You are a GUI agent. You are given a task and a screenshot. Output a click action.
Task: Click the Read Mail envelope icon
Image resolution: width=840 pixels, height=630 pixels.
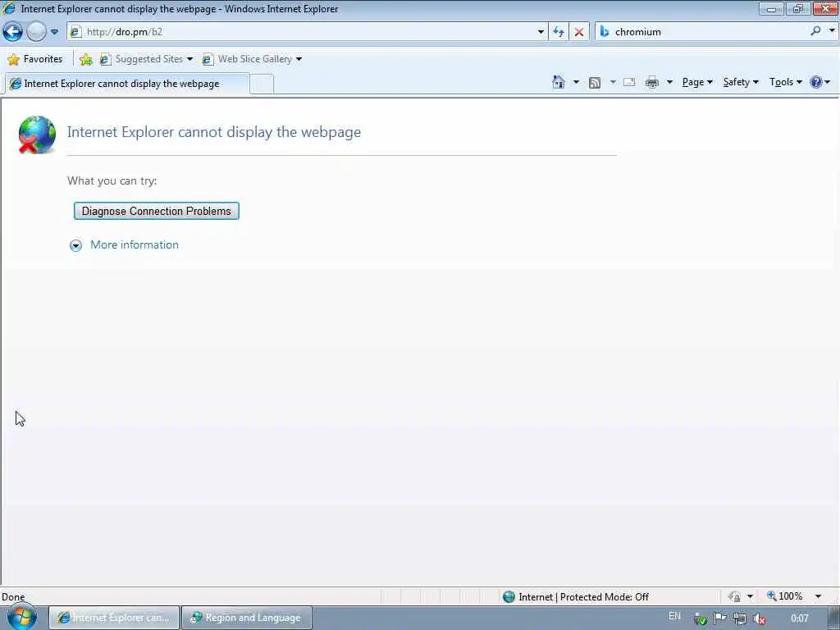[629, 82]
